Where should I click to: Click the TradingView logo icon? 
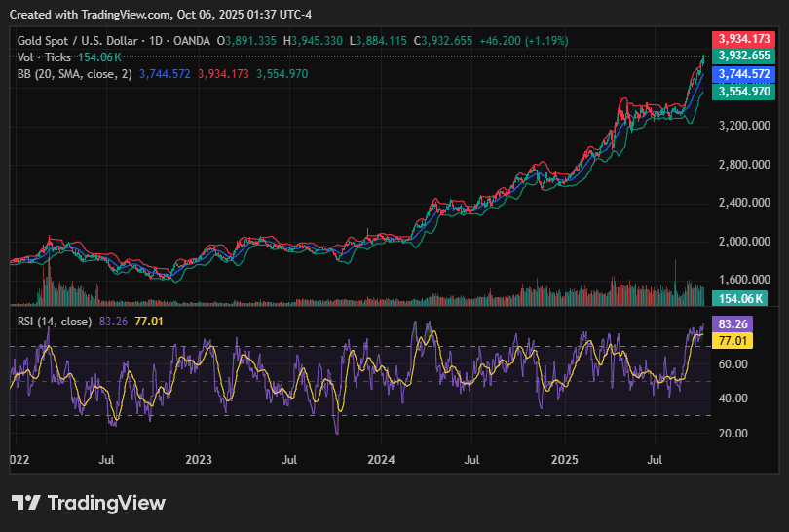coord(25,503)
